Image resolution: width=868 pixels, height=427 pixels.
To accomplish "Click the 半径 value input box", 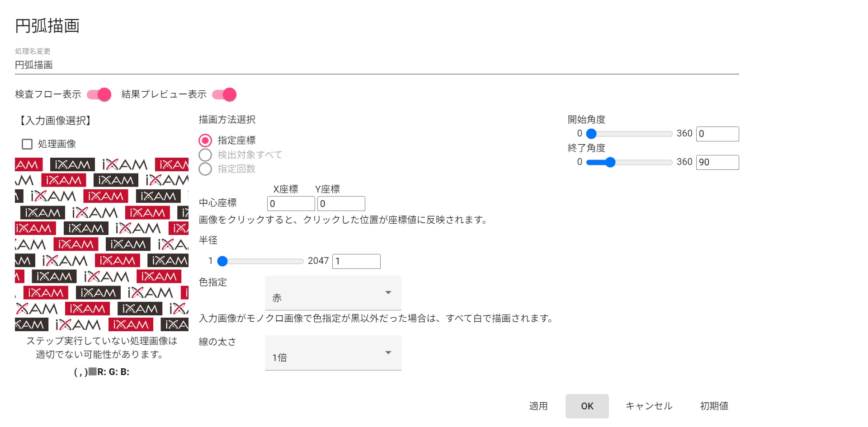I will point(356,261).
